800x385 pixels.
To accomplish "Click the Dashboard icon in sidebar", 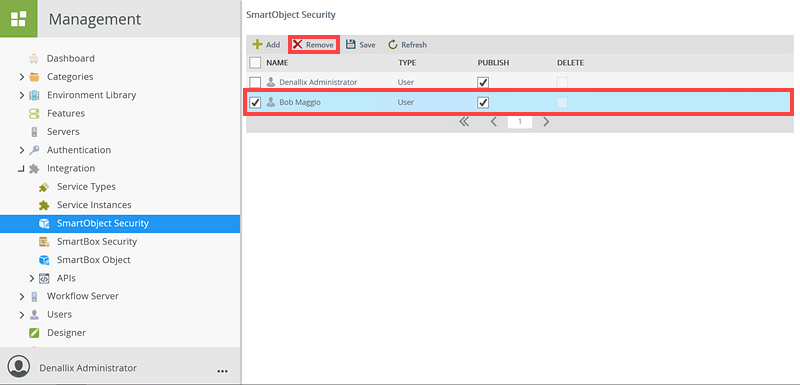I will point(34,59).
